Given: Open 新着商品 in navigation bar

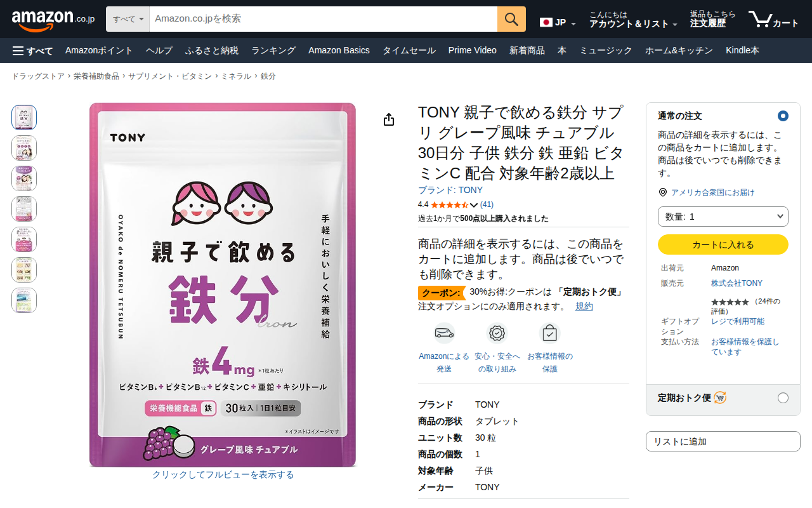Looking at the screenshot, I should pyautogui.click(x=527, y=51).
